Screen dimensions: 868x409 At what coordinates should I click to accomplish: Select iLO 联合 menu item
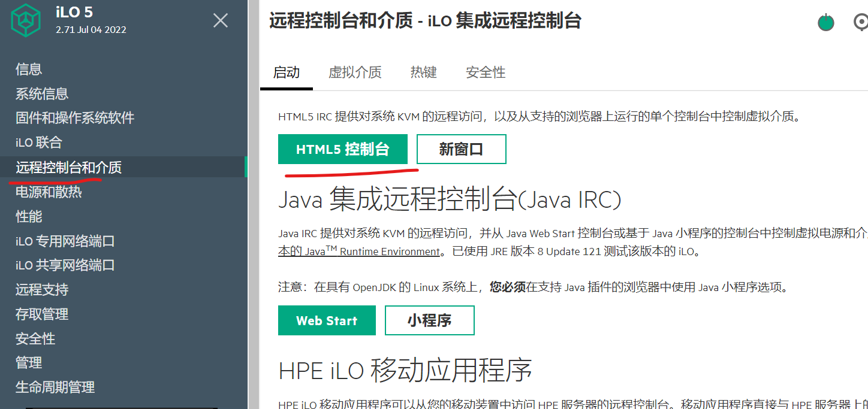(x=39, y=143)
